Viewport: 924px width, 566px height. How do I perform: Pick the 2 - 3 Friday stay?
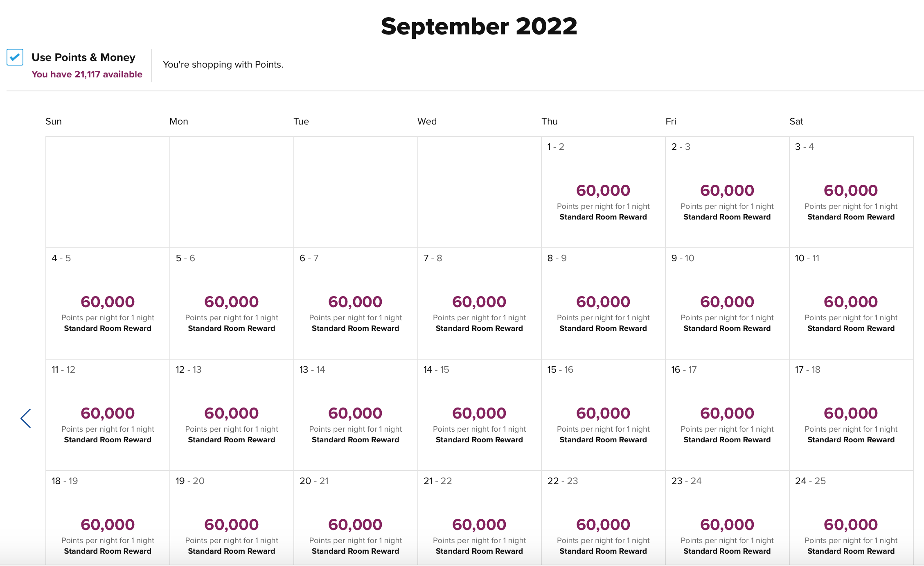727,192
